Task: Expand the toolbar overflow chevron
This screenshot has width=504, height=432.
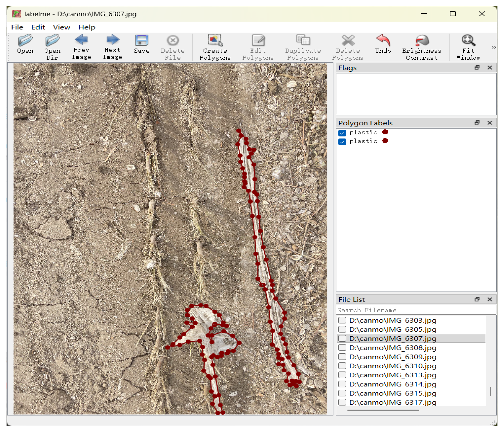Action: click(494, 47)
